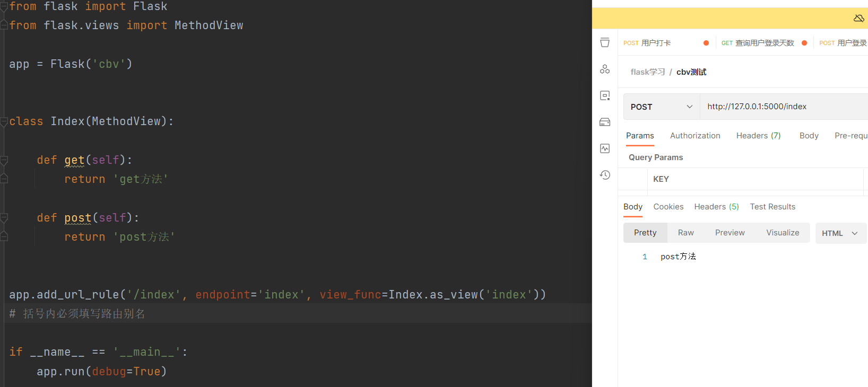868x387 pixels.
Task: Switch to the POST 用户登录 request tab
Action: tap(843, 43)
